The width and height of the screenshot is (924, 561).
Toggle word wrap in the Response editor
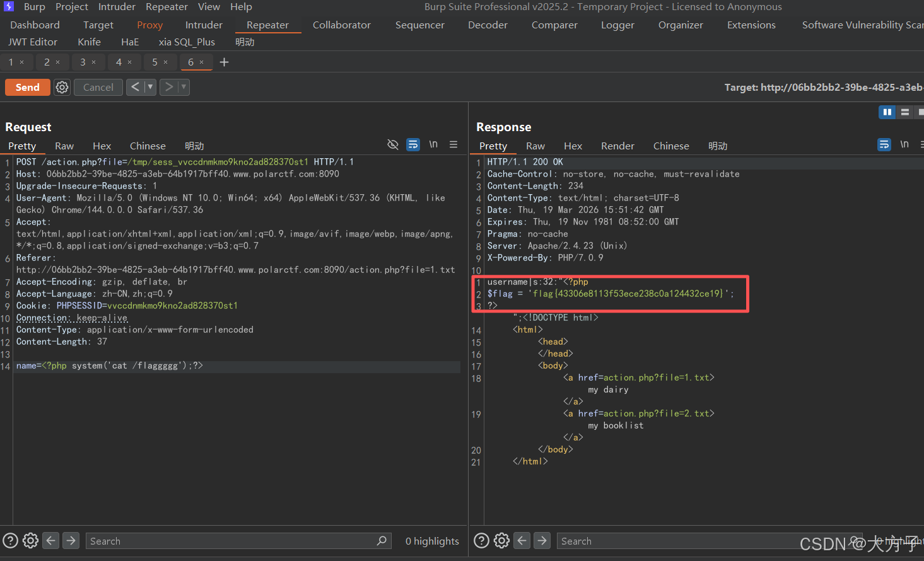point(884,144)
